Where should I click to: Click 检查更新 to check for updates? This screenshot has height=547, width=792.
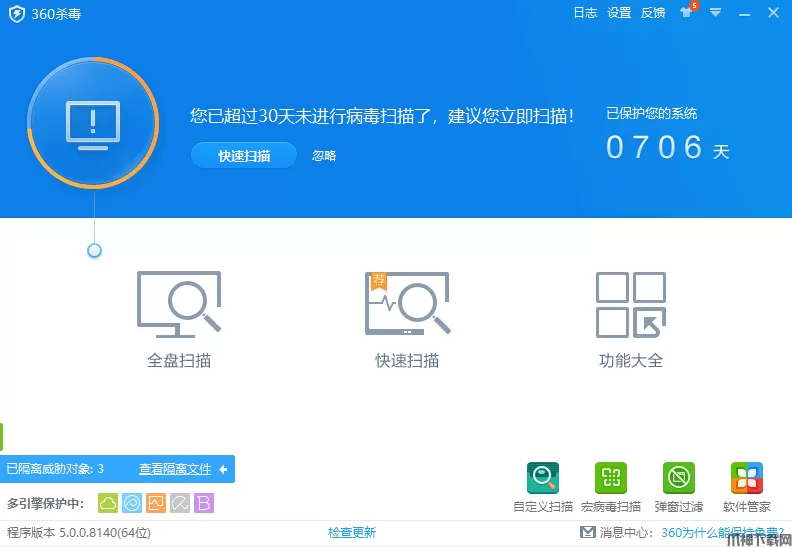pos(352,532)
